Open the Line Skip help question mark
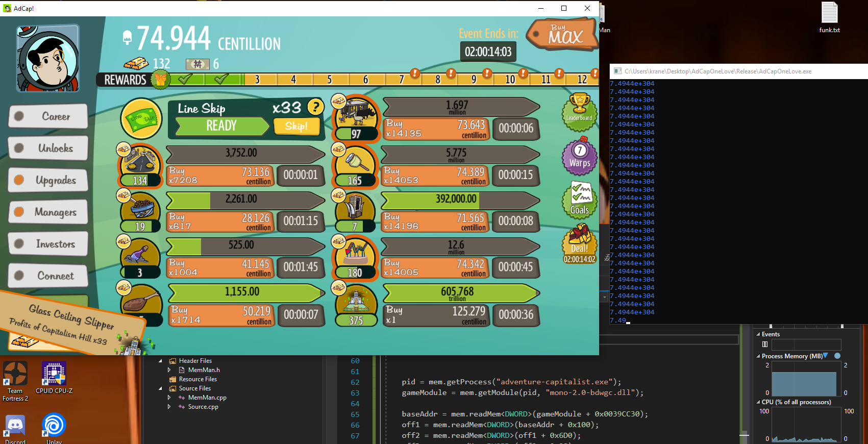This screenshot has width=868, height=444. click(316, 107)
